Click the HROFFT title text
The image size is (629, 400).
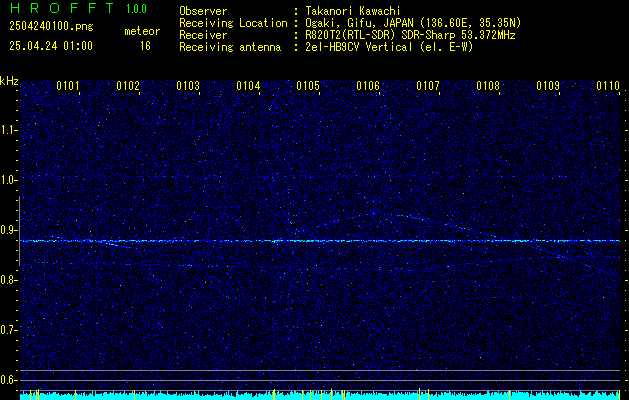[62, 8]
